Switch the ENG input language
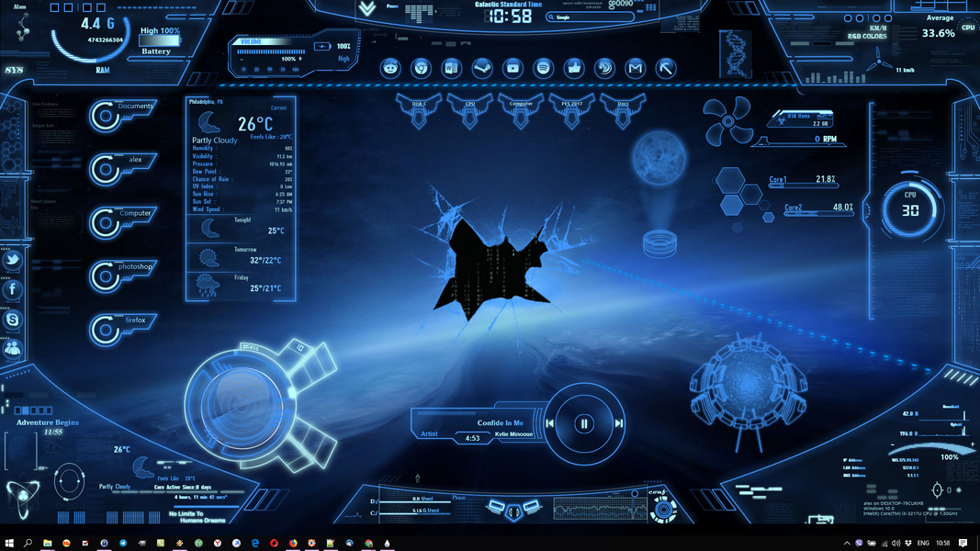980x551 pixels. pos(923,544)
